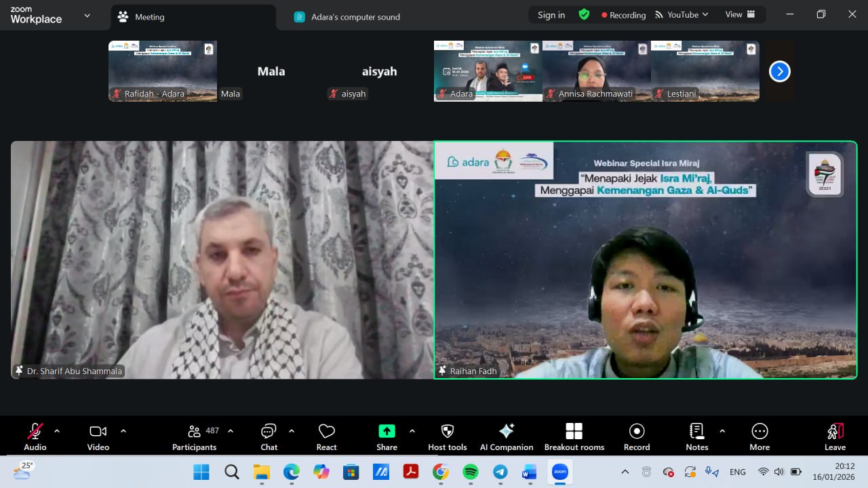The width and height of the screenshot is (868, 488).
Task: Open Host tools shield icon
Action: [x=447, y=436]
